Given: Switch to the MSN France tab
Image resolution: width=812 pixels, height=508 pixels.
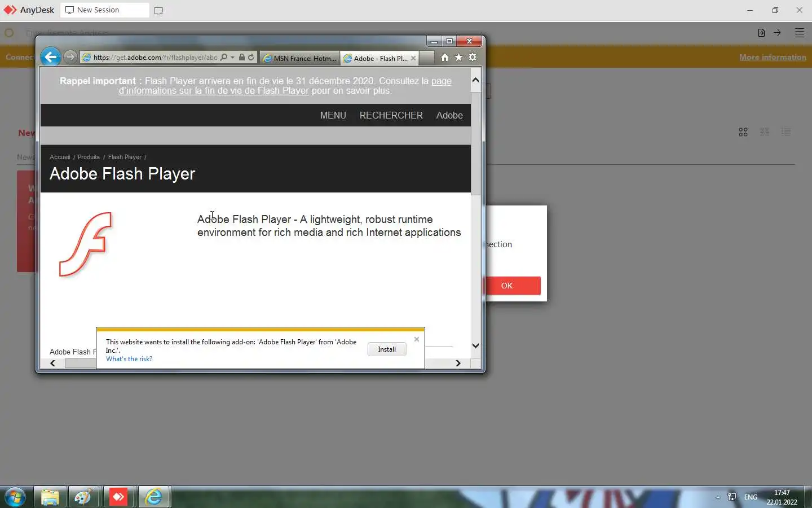Looking at the screenshot, I should (x=300, y=58).
